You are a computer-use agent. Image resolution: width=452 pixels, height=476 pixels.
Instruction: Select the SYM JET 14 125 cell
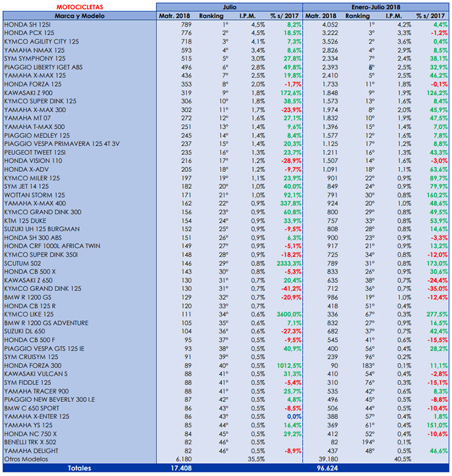[x=27, y=186]
